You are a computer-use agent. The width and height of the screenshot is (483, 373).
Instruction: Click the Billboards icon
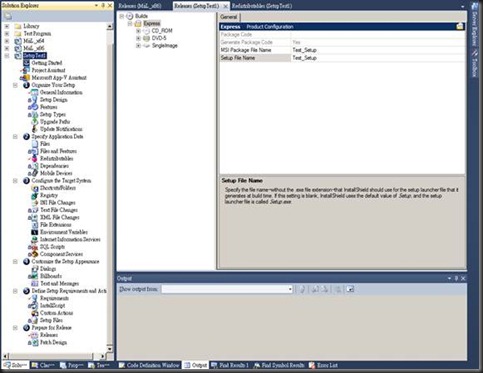[34, 276]
